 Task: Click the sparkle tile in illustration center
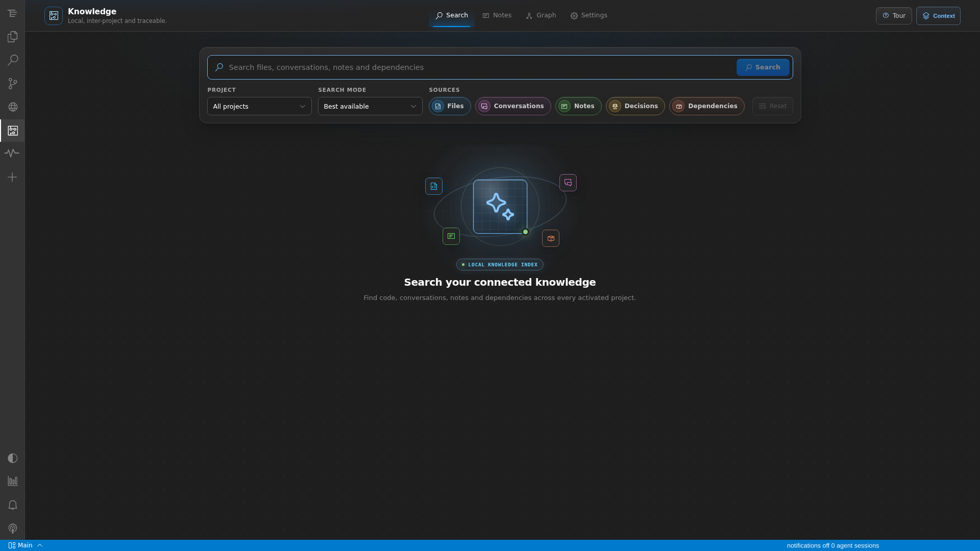pyautogui.click(x=500, y=207)
